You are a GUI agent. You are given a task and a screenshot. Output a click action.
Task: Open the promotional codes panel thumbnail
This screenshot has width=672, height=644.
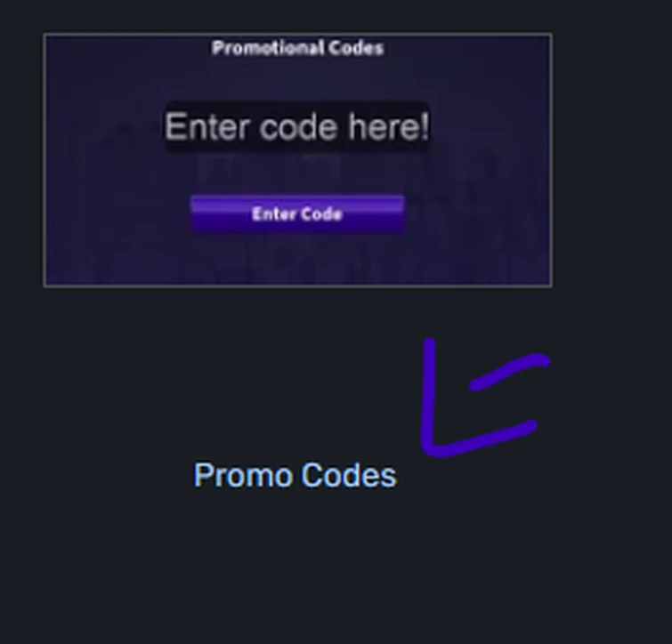(x=297, y=160)
